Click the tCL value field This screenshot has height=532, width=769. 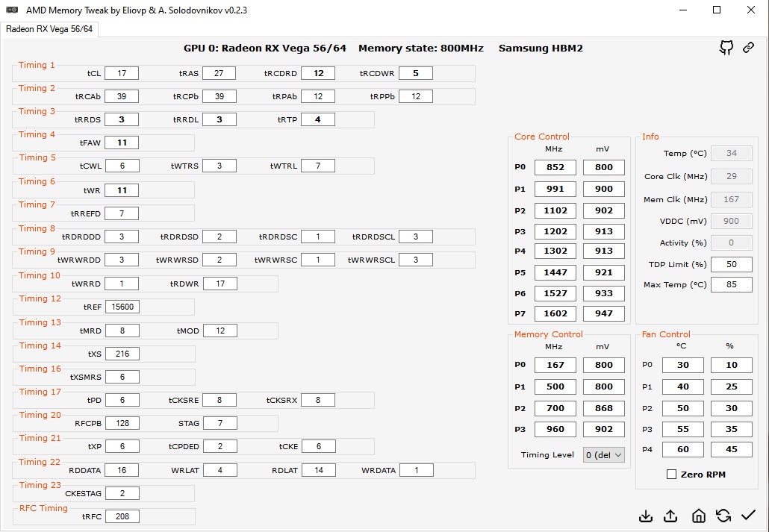pyautogui.click(x=122, y=73)
